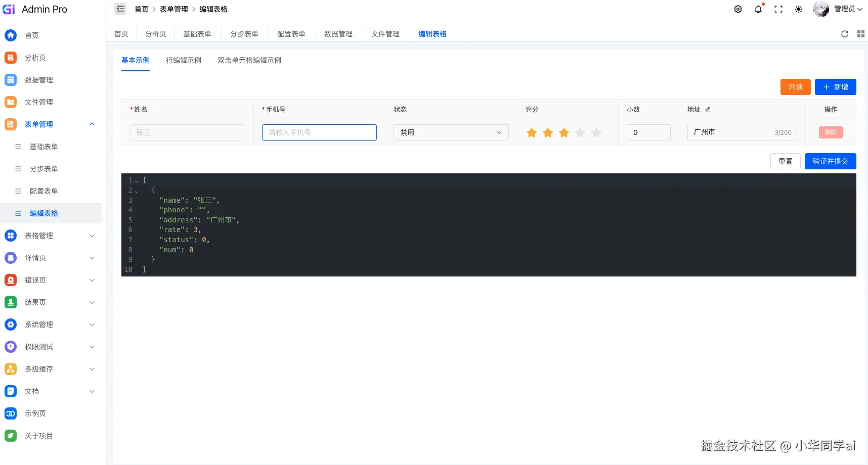Image resolution: width=868 pixels, height=465 pixels.
Task: Click the 表格管理 sidebar icon
Action: (11, 236)
